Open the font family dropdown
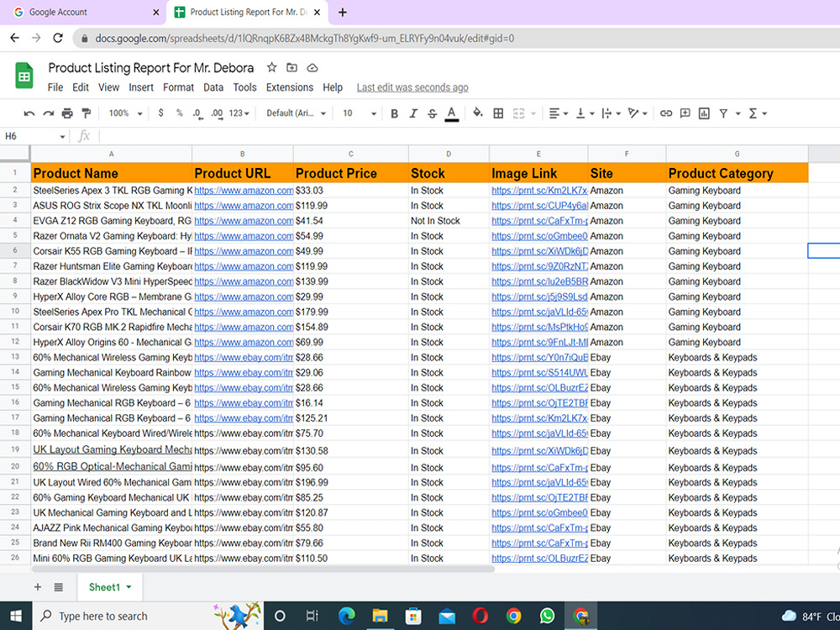Screen dimensions: 840x630 (297, 113)
